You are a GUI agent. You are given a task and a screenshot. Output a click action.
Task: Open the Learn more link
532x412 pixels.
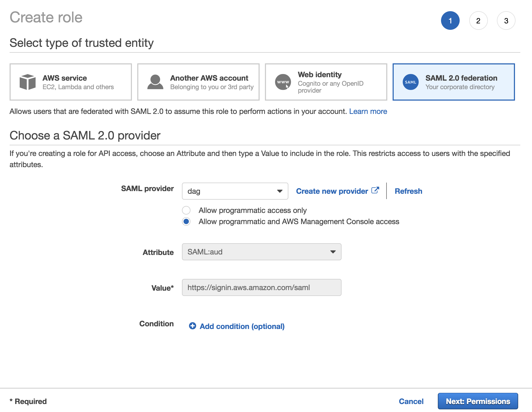(368, 111)
